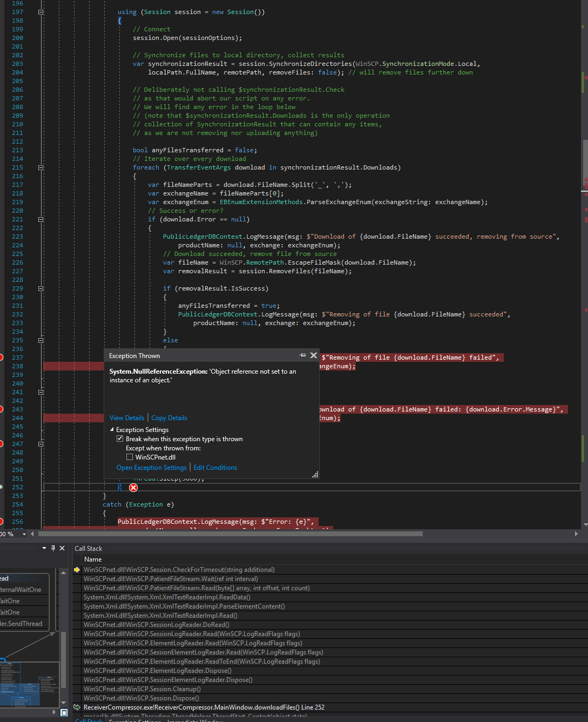
Task: Click the yellow current-frame arrow in Call Stack
Action: (x=77, y=570)
